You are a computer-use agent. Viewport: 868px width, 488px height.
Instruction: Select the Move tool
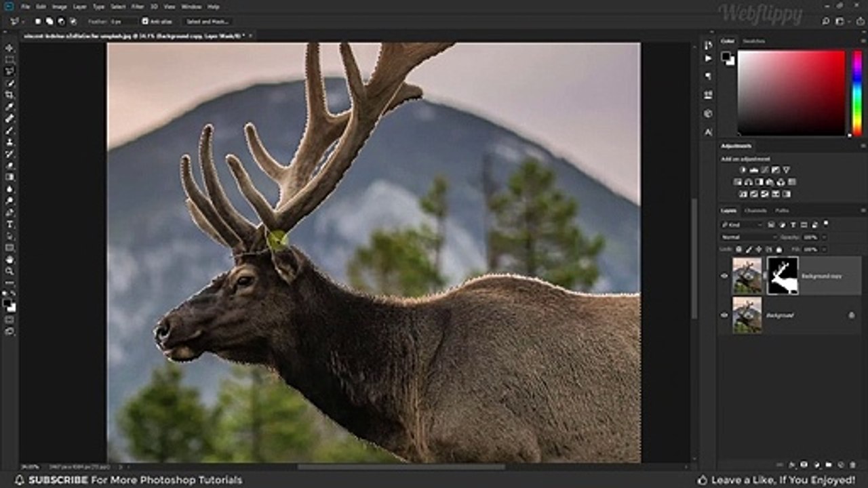[9, 48]
